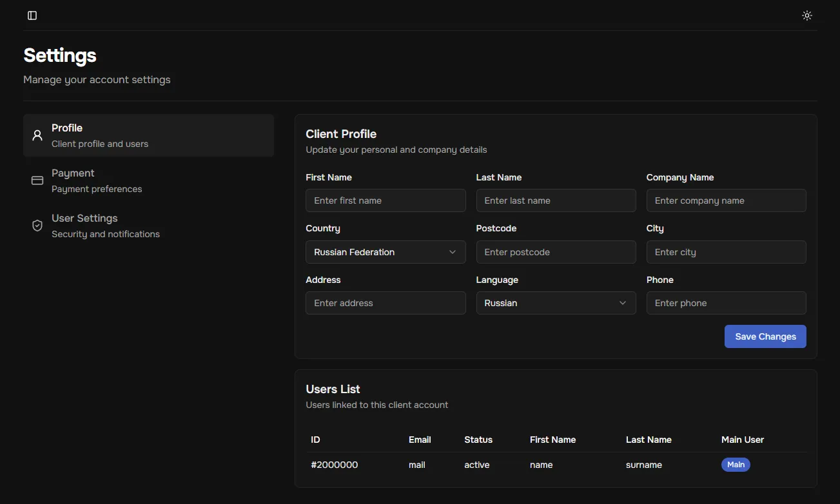The width and height of the screenshot is (840, 504).
Task: Open the Language dropdown
Action: tap(555, 303)
